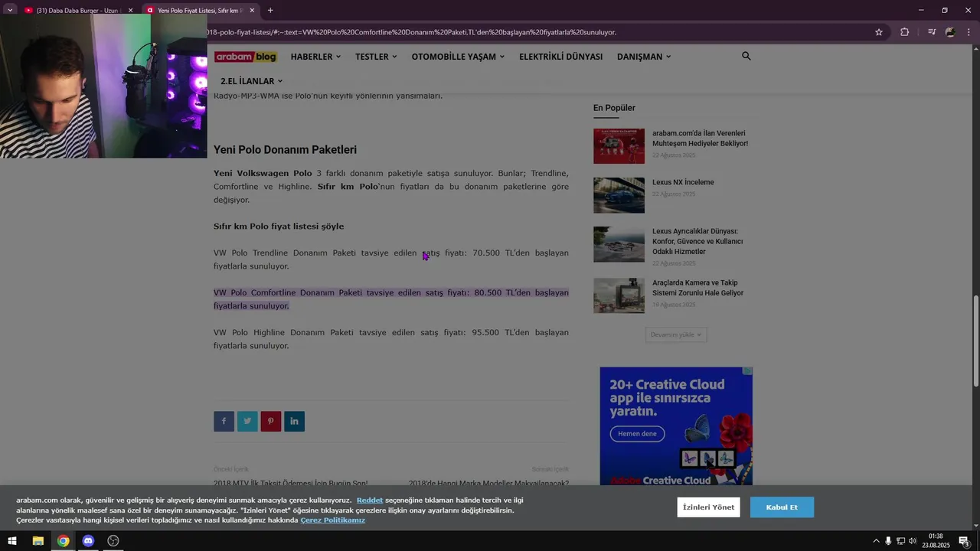Show hidden system tray icons
980x551 pixels.
[876, 541]
